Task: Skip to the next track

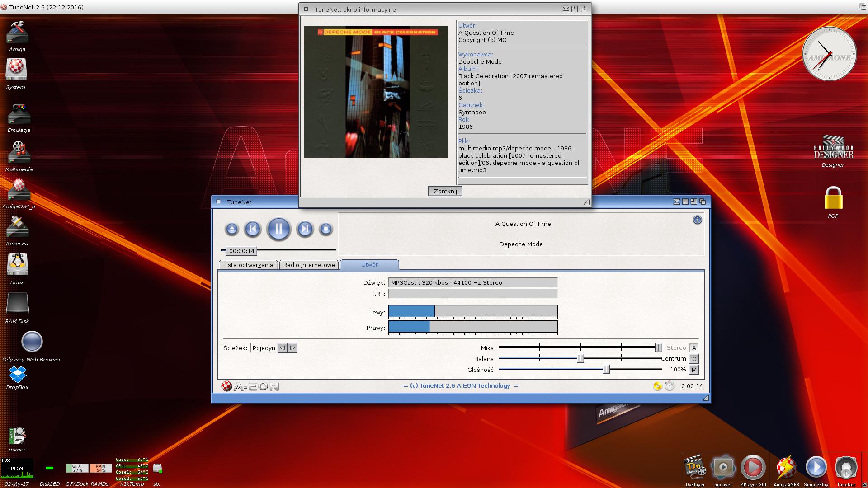Action: coord(305,229)
